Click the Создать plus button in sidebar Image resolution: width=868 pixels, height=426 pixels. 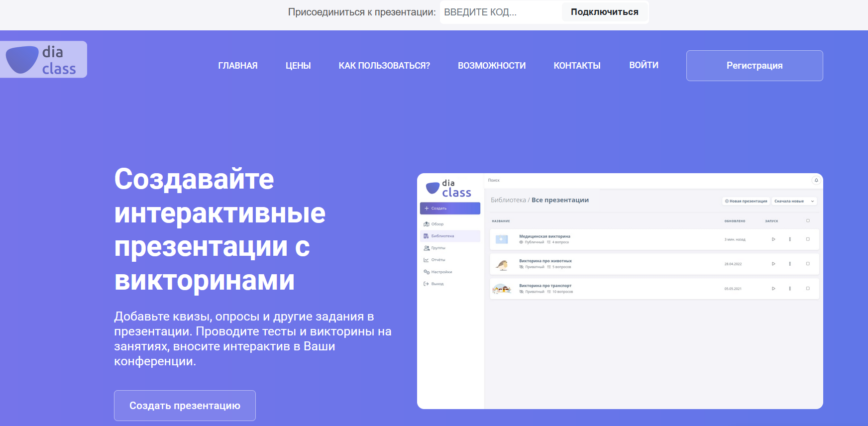coord(450,208)
